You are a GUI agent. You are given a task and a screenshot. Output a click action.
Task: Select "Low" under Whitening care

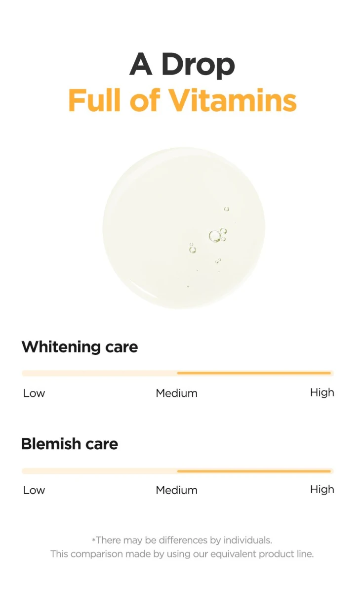[x=34, y=393]
